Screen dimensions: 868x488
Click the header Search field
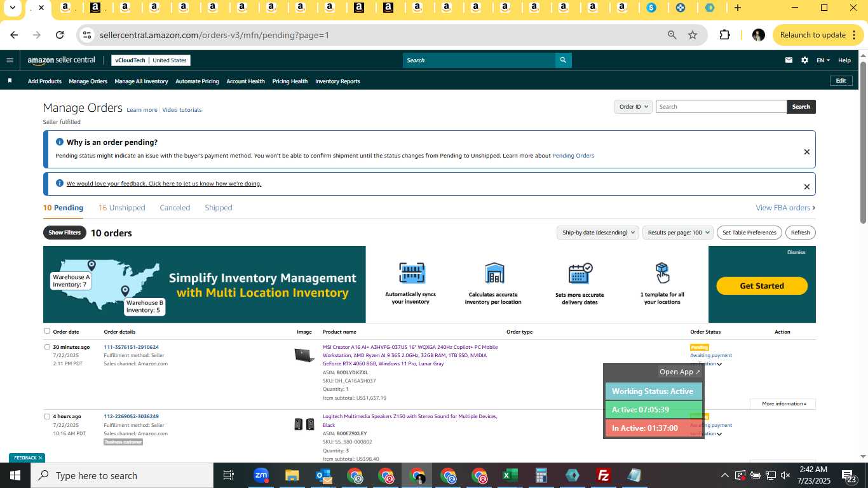click(479, 60)
